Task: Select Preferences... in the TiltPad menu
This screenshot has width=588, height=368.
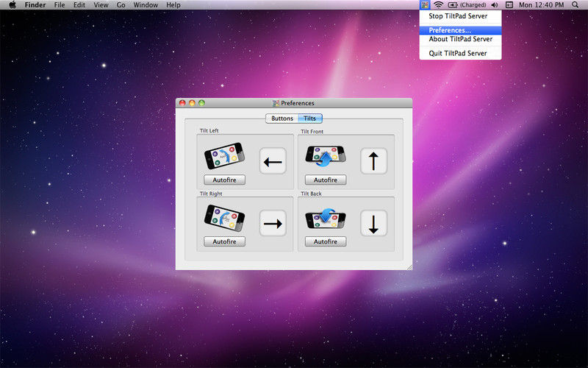Action: coord(460,30)
